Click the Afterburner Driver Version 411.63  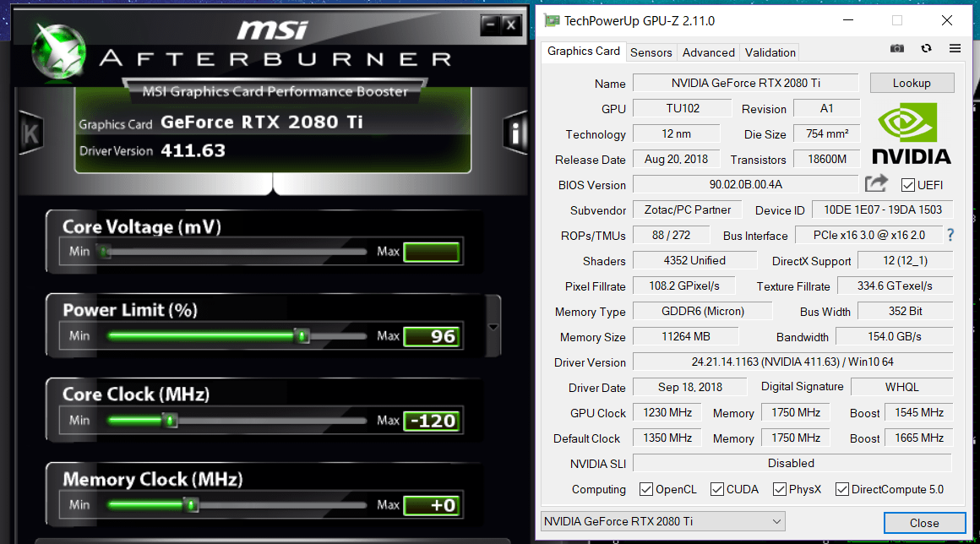point(193,150)
